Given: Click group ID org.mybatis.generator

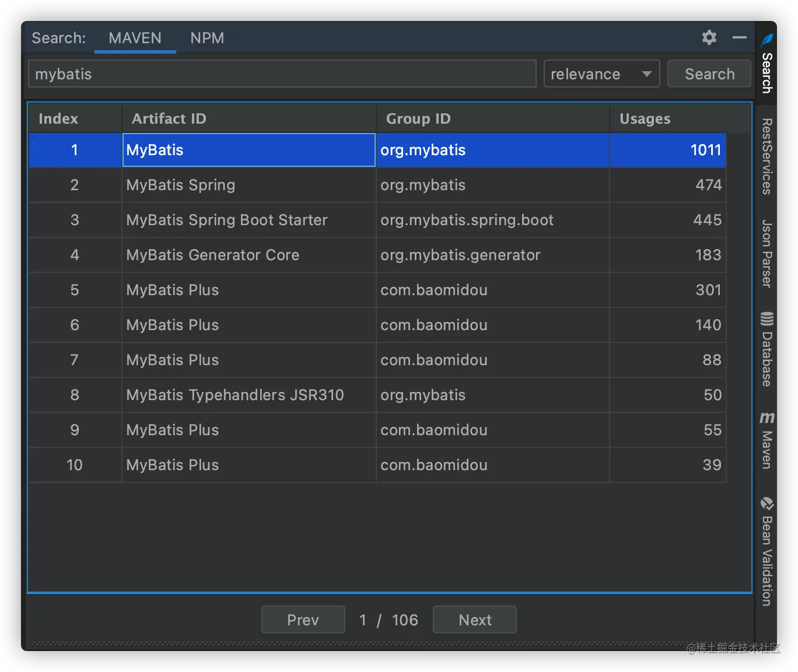Looking at the screenshot, I should 493,255.
